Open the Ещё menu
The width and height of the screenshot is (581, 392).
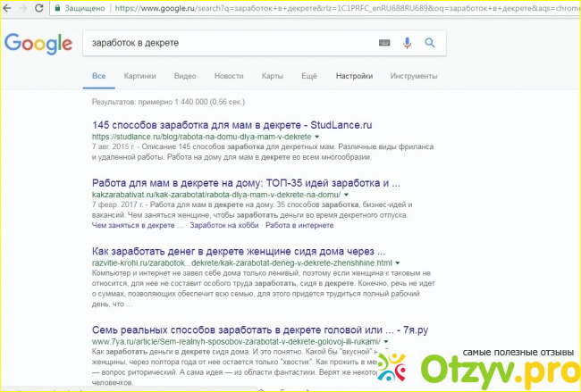(308, 77)
